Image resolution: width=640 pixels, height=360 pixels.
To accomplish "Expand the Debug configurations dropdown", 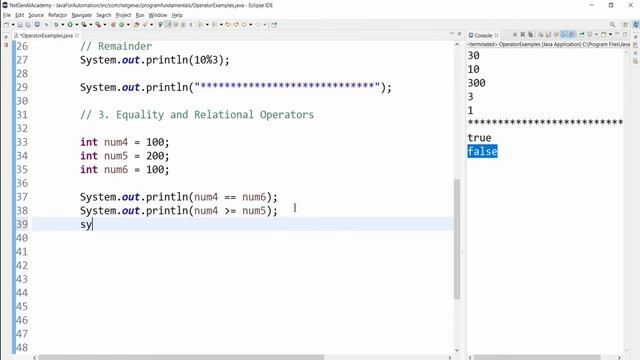I will click(x=62, y=24).
